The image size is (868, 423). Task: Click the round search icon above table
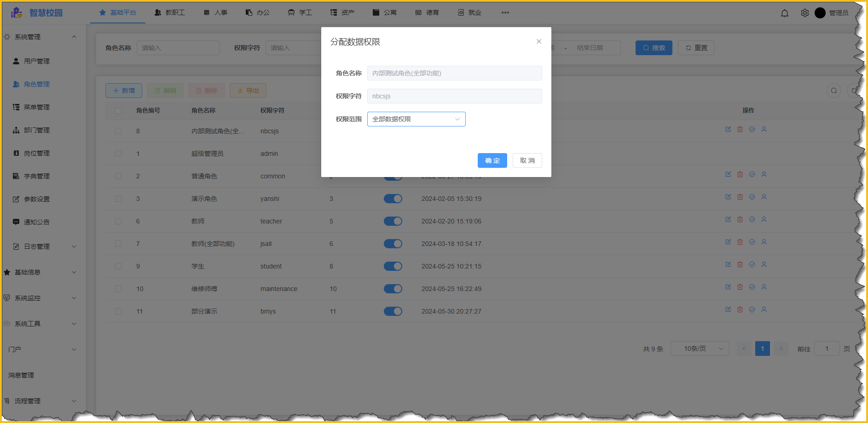[834, 91]
